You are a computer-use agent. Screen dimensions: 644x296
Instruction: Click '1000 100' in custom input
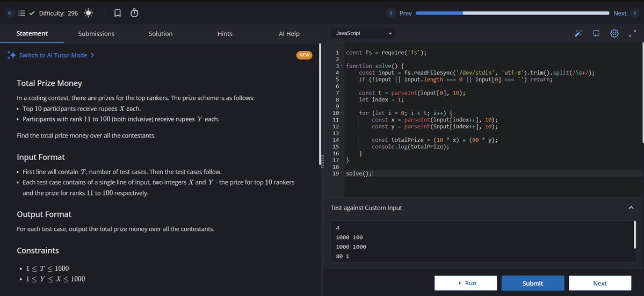350,237
